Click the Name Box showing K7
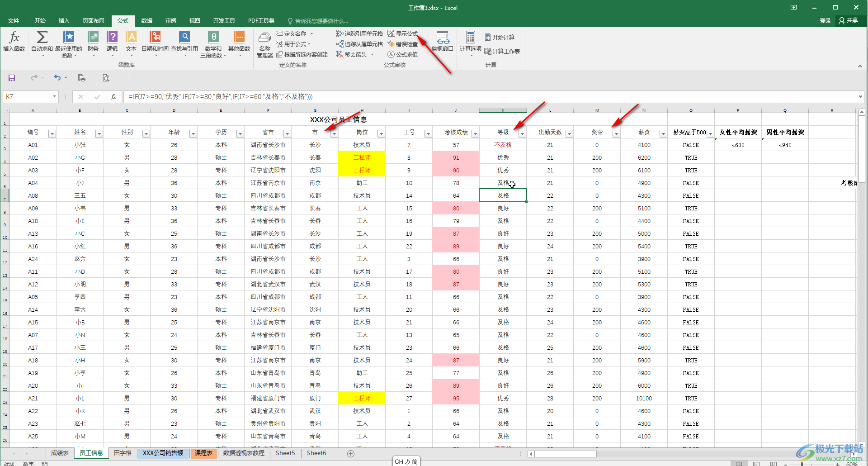868x466 pixels. click(x=27, y=96)
